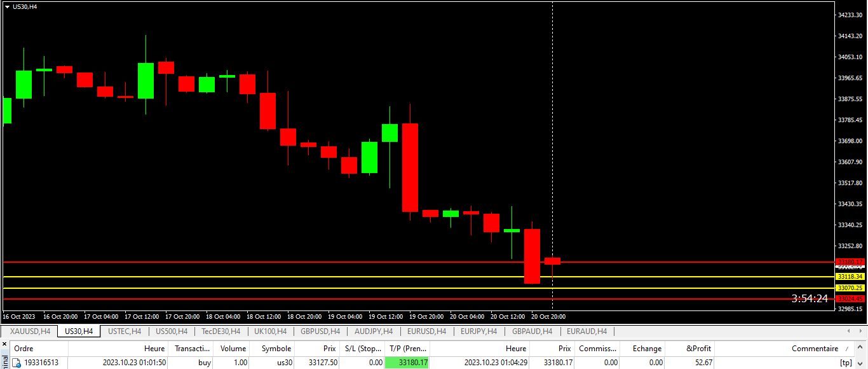This screenshot has width=868, height=369.
Task: Sort by the Transaction column header
Action: coord(192,349)
